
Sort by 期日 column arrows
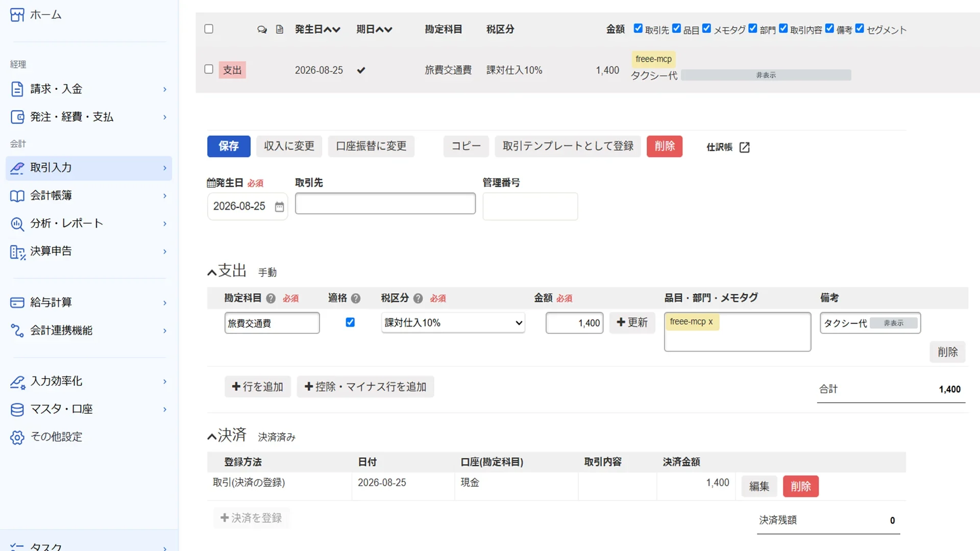click(x=384, y=30)
